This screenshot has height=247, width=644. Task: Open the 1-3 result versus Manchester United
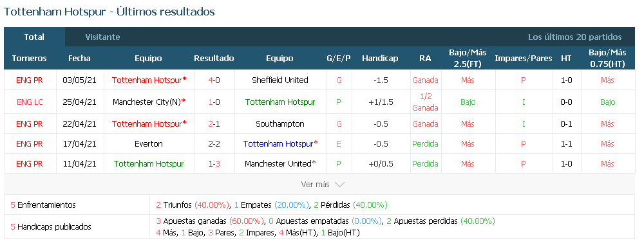coord(214,164)
